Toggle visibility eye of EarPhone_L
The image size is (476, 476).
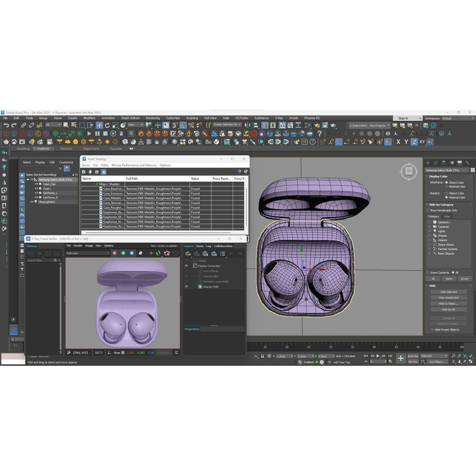pyautogui.click(x=36, y=193)
